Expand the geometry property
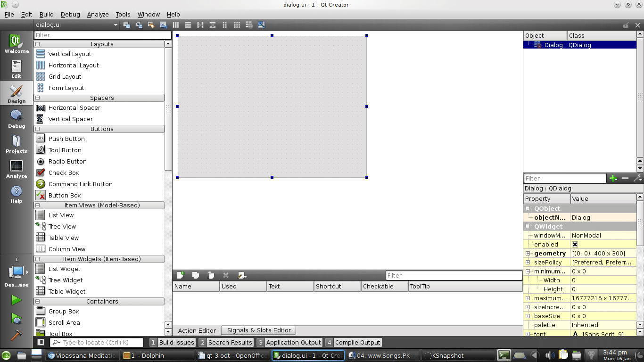This screenshot has height=362, width=644. coord(528,253)
